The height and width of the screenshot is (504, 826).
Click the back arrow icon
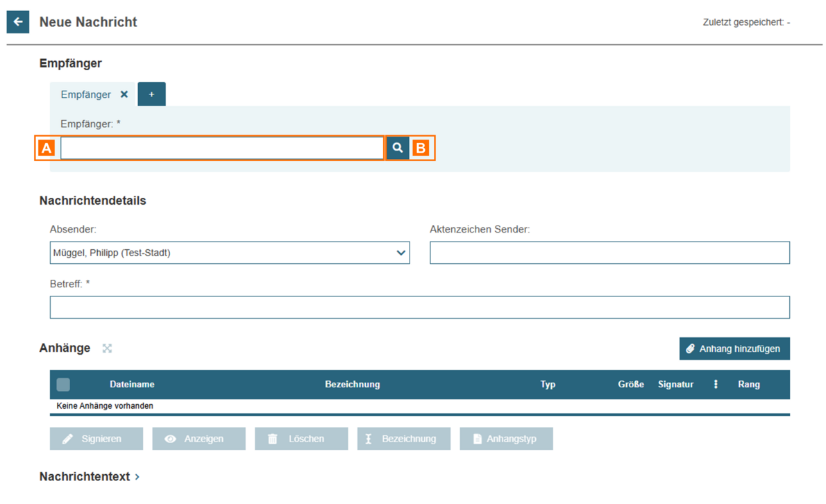click(x=18, y=22)
